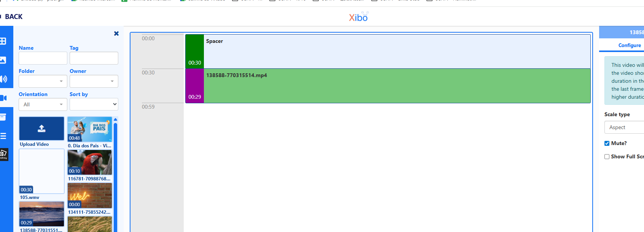Screen dimensions: 644x232
Task: Select the audio speaker icon
Action: click(x=3, y=79)
